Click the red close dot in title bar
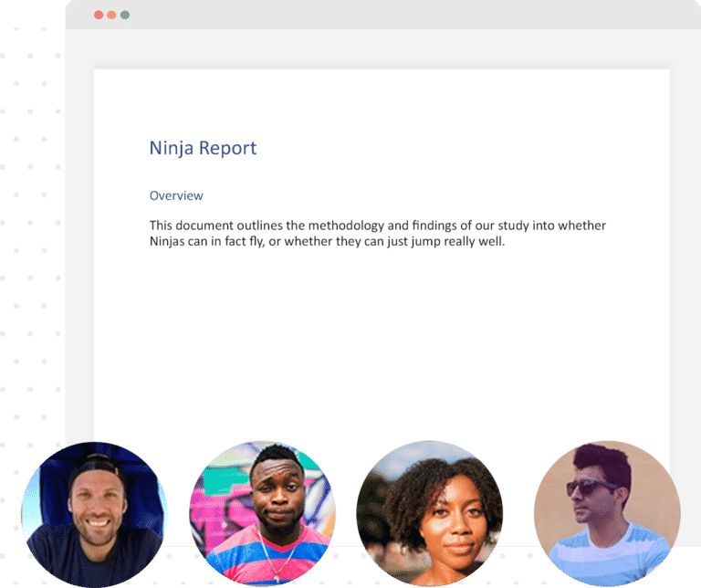The width and height of the screenshot is (701, 588). (98, 16)
